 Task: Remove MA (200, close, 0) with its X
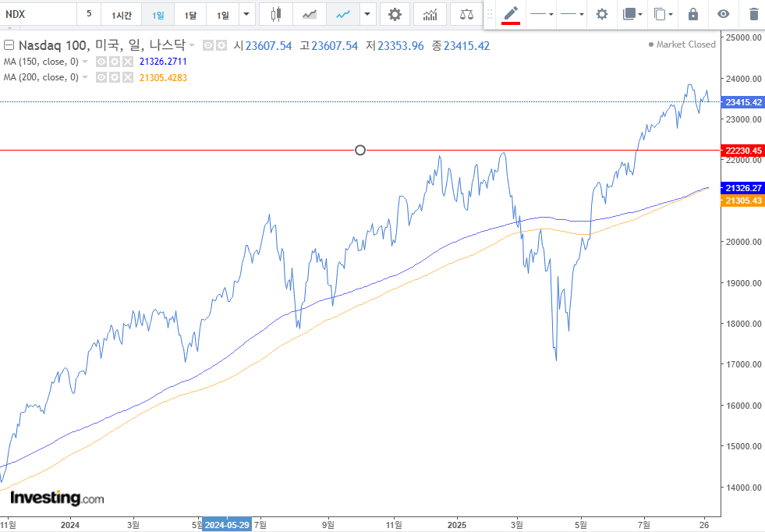[x=127, y=77]
